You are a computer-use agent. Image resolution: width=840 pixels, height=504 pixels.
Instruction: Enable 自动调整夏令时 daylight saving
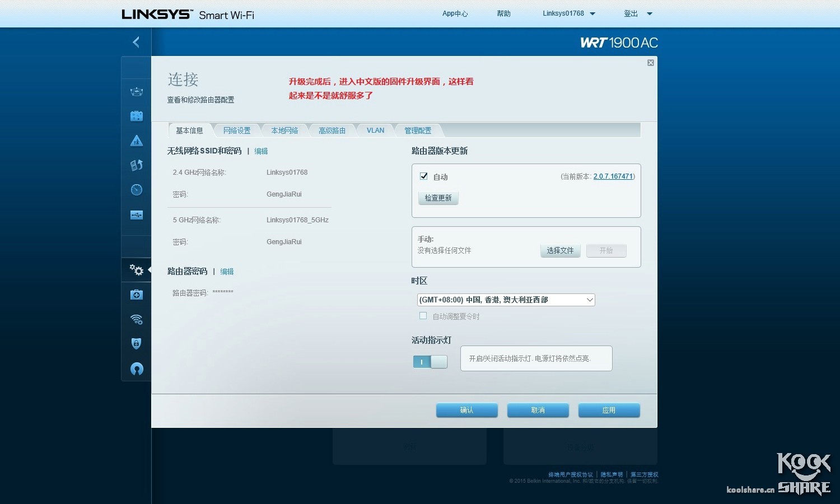pos(423,315)
